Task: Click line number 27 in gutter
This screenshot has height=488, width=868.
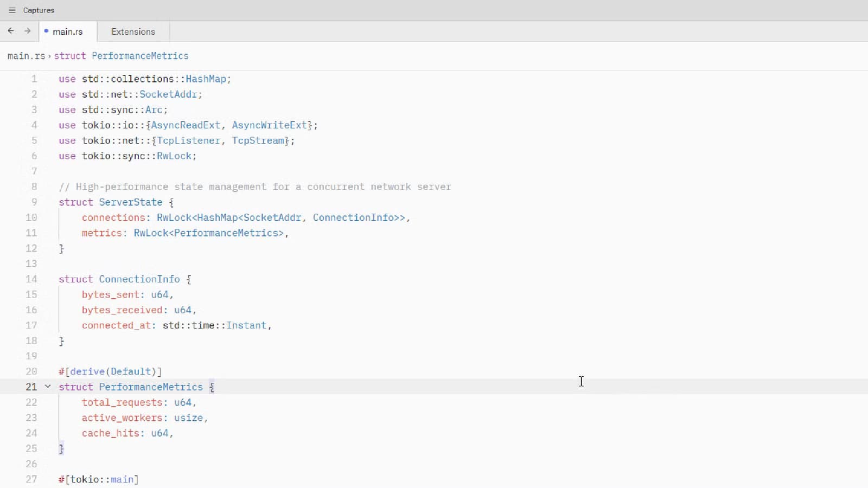Action: (x=31, y=479)
